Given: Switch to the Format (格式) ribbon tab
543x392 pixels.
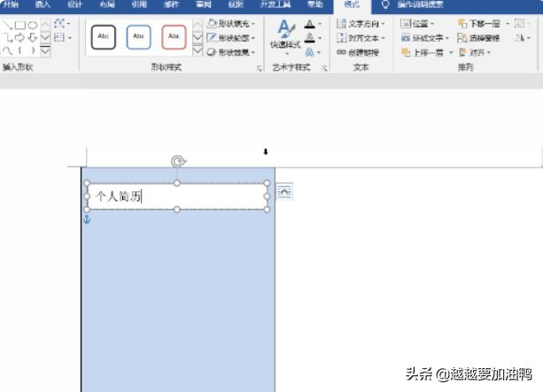Looking at the screenshot, I should pos(352,4).
